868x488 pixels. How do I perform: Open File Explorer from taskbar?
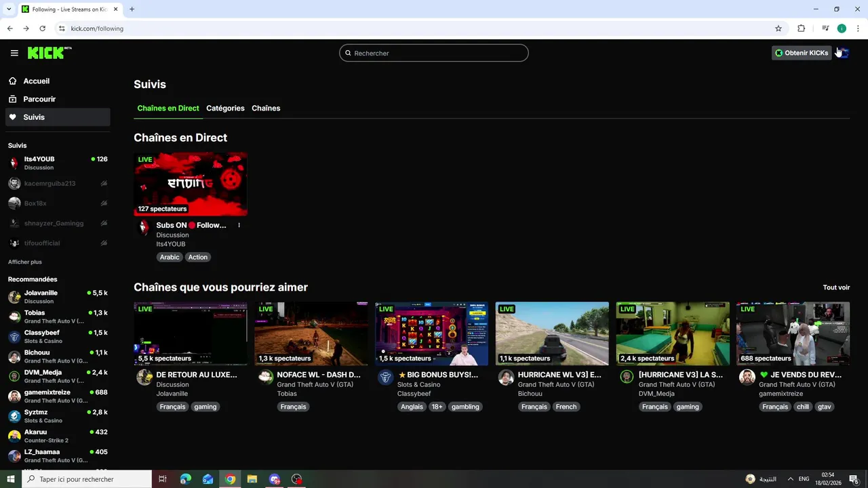pos(252,479)
